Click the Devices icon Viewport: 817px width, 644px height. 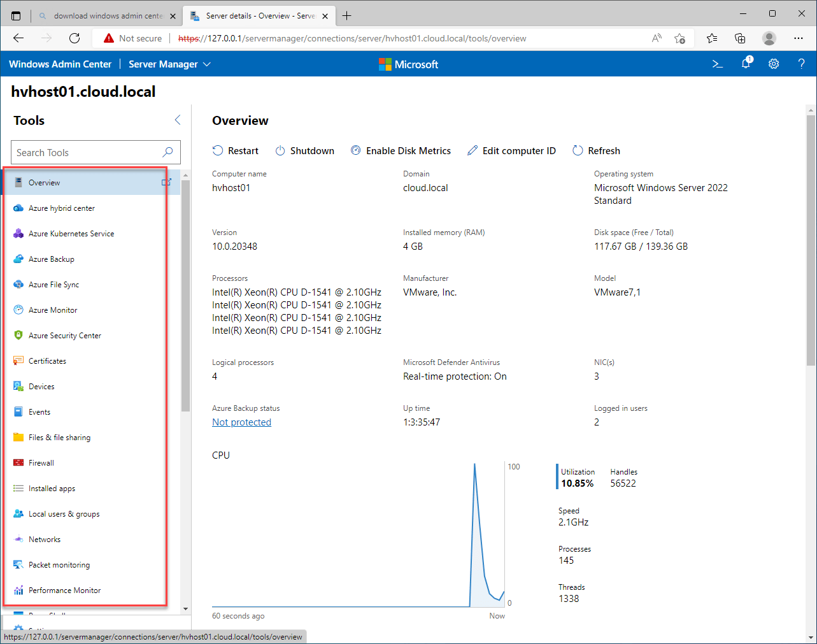pyautogui.click(x=18, y=387)
